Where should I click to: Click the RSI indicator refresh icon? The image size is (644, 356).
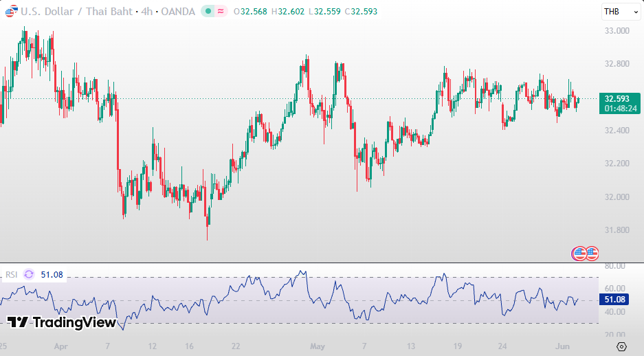[29, 274]
